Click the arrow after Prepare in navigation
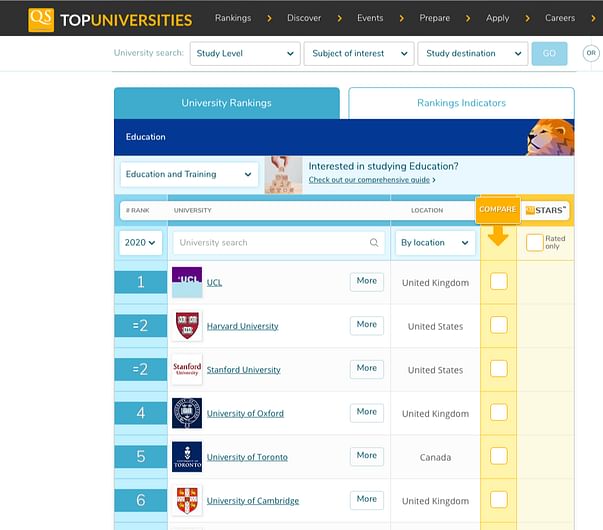This screenshot has height=530, width=603. 468,18
